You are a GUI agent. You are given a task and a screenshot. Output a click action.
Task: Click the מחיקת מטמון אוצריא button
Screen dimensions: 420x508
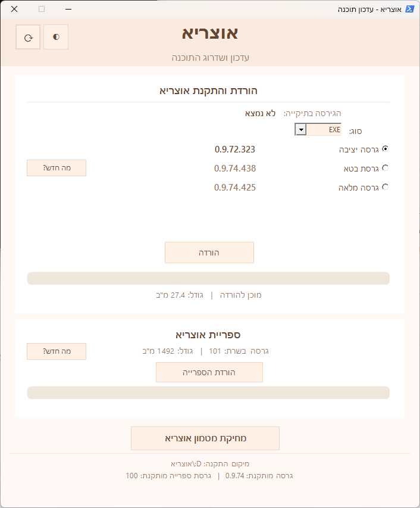pyautogui.click(x=205, y=438)
